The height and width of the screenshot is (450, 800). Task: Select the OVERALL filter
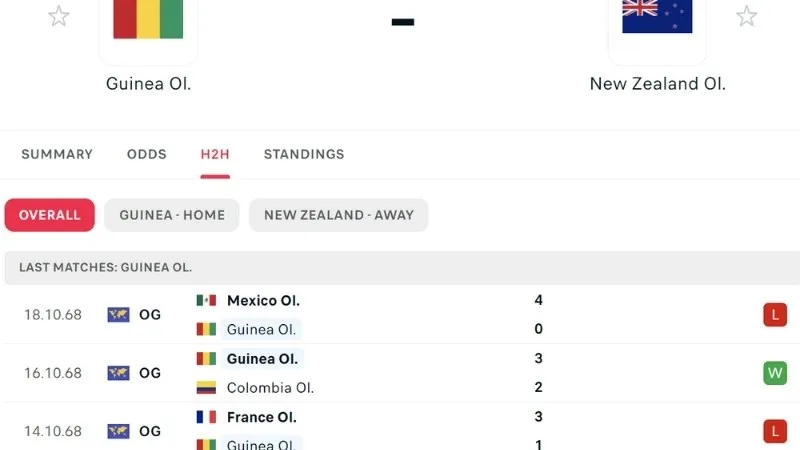(50, 215)
